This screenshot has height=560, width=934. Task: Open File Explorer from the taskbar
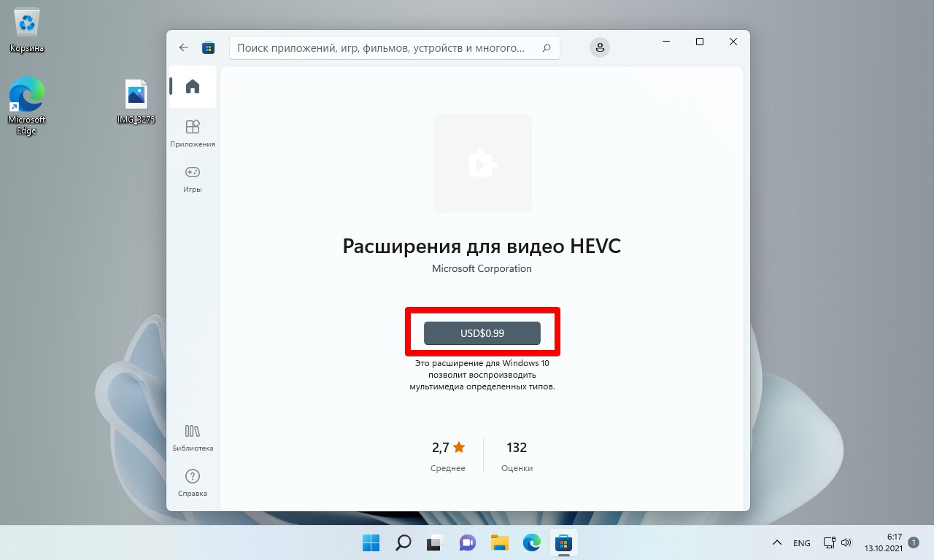500,542
